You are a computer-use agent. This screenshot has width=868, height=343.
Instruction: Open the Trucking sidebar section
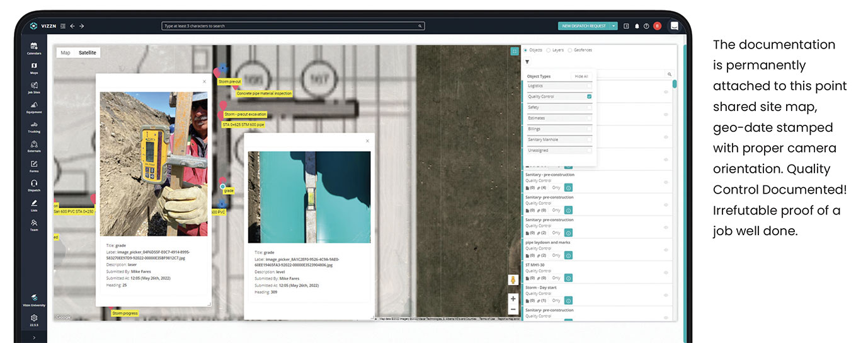pos(34,127)
